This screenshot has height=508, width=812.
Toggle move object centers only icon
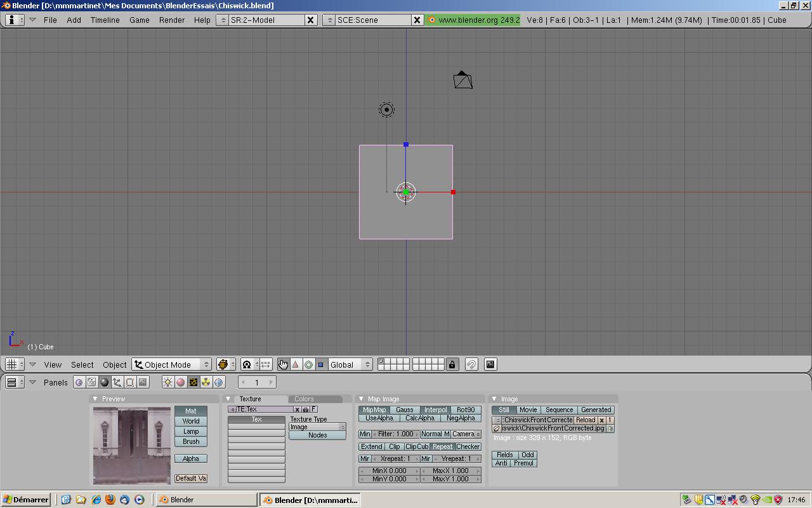click(x=266, y=364)
